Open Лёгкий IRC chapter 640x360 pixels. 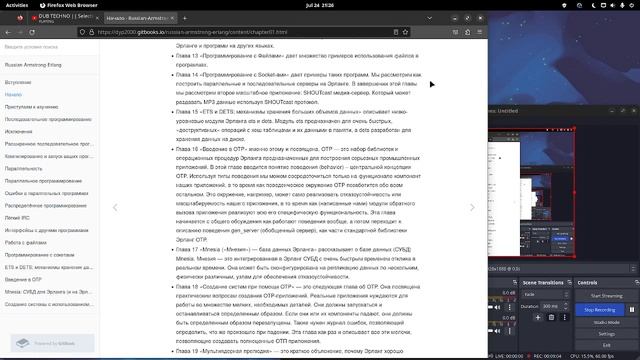coord(17,218)
